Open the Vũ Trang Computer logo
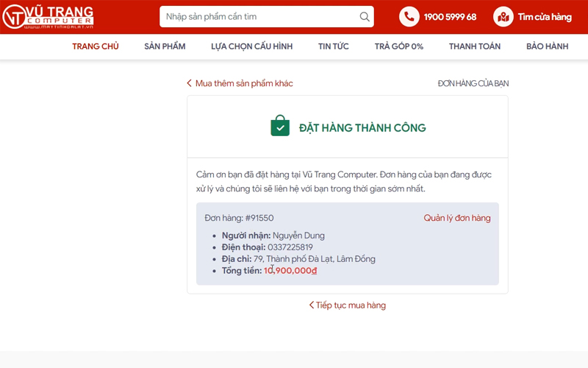This screenshot has width=588, height=368. tap(48, 16)
